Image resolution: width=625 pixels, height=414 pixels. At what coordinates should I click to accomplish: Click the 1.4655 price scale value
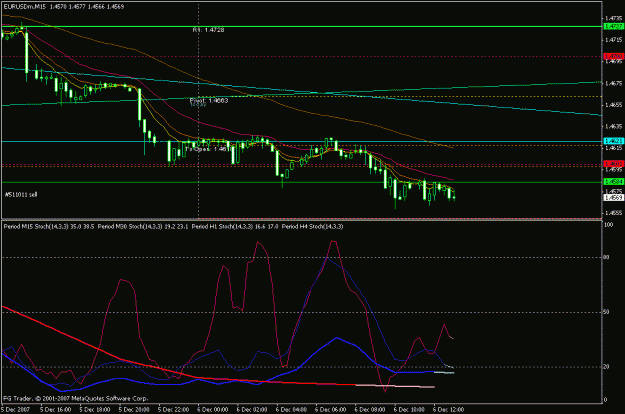click(x=613, y=105)
